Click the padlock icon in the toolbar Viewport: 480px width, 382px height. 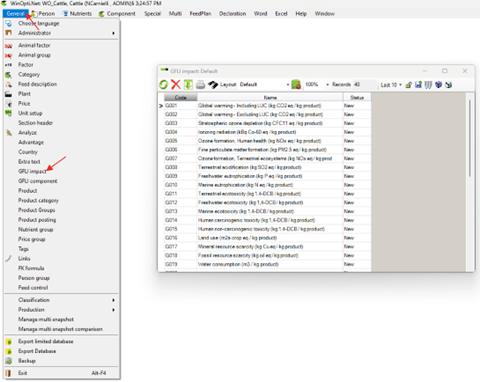click(x=409, y=85)
